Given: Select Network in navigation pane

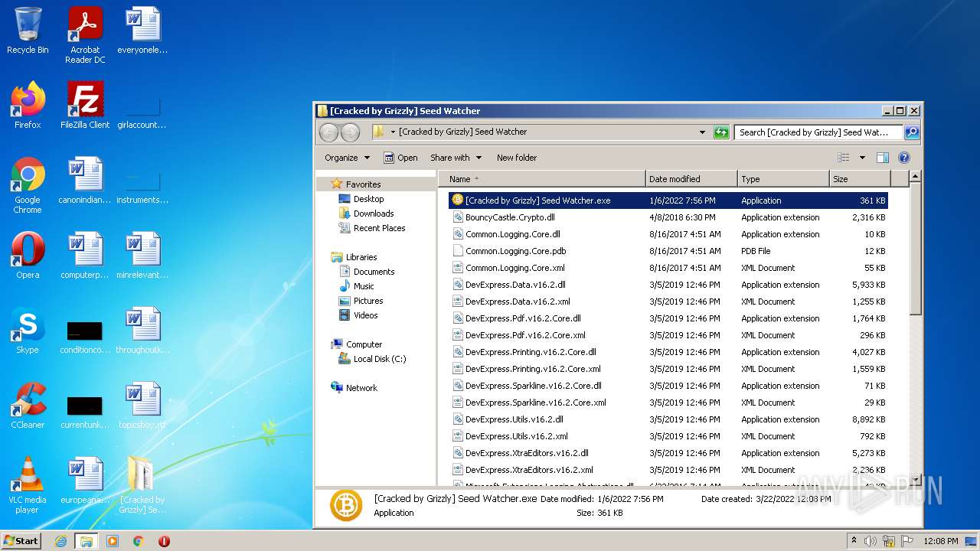Looking at the screenshot, I should (361, 388).
